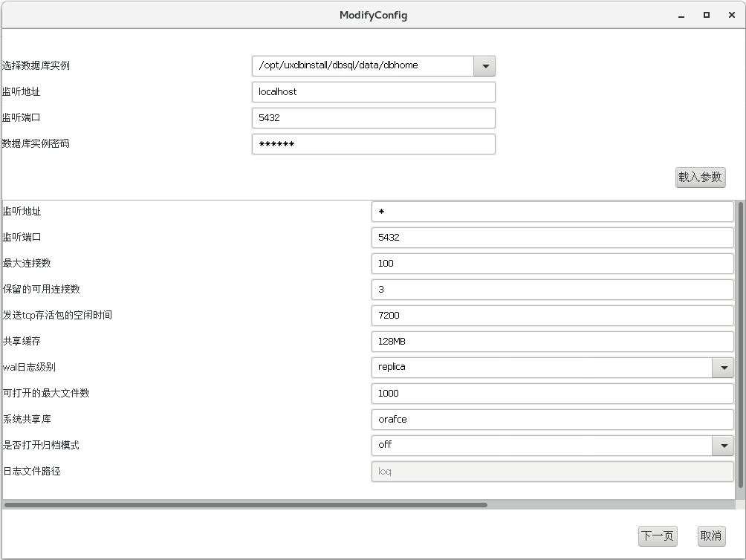Edit the reserved connections field showing 3
Viewport: 746px width, 560px height.
551,290
